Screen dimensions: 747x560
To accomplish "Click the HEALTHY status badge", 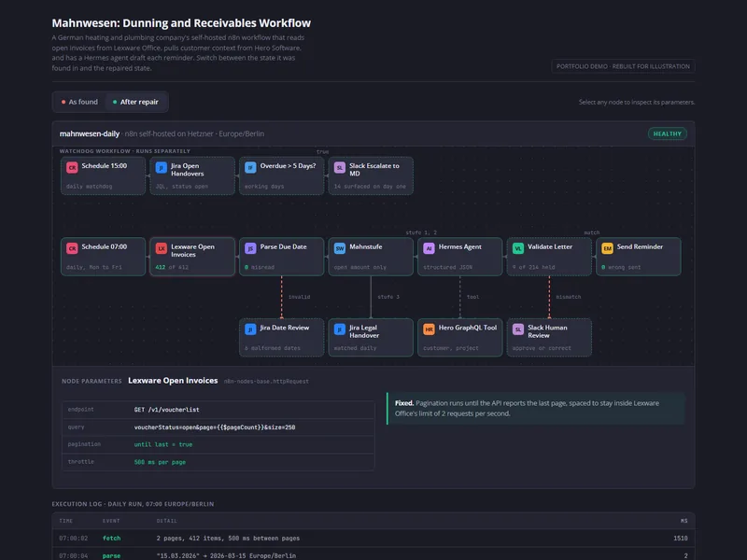I will click(667, 133).
